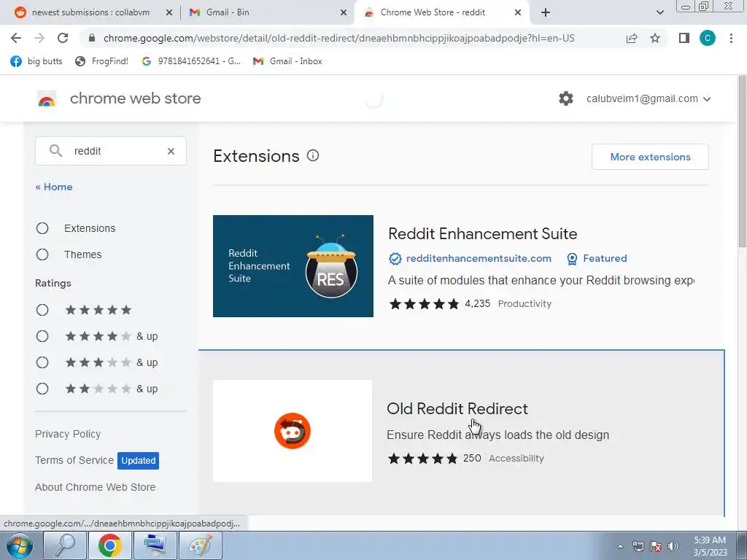Open the Gmail - Inbox bookmark

(287, 61)
